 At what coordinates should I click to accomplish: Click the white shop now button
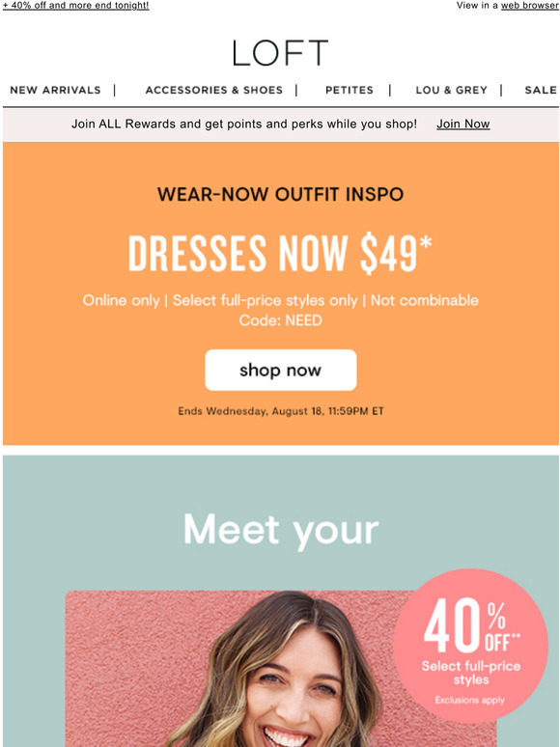click(281, 371)
